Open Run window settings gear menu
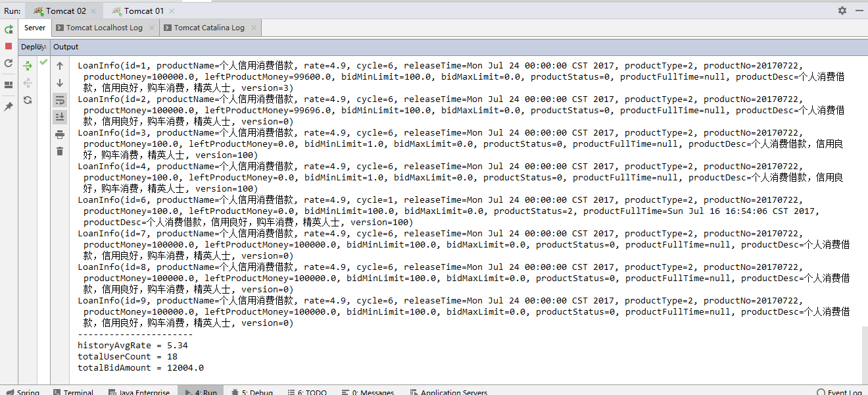868x395 pixels. coord(844,11)
